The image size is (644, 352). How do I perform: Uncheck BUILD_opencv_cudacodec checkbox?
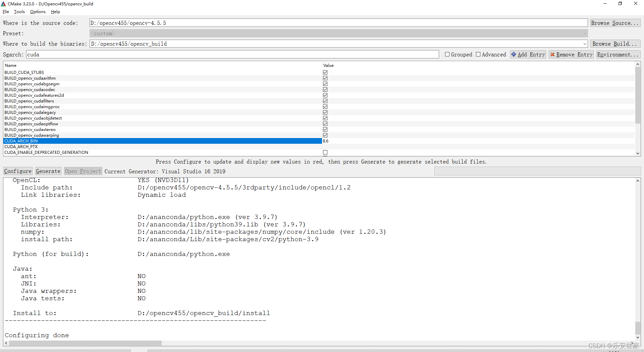(x=325, y=90)
